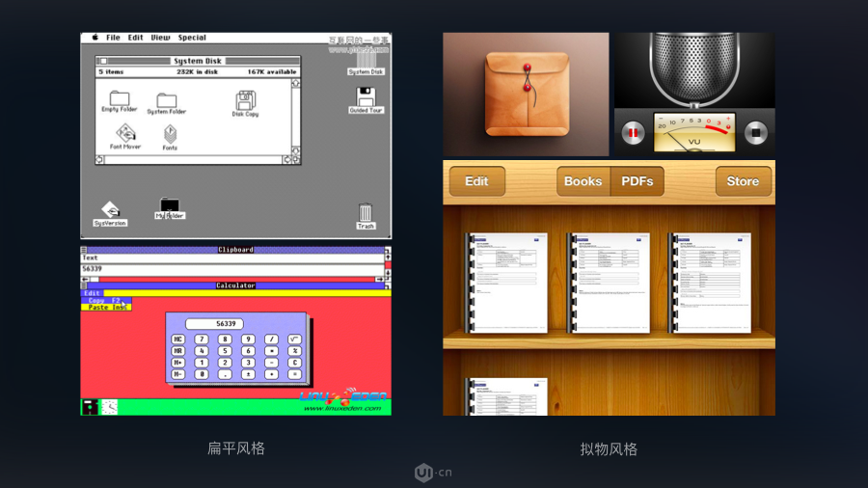
Task: Open the Empty Folder icon in System Disk
Action: [119, 101]
